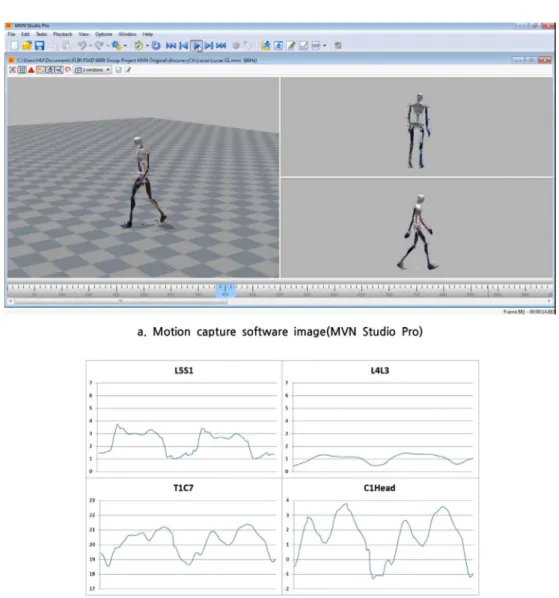Click the L4L3 chart

pos(380,419)
